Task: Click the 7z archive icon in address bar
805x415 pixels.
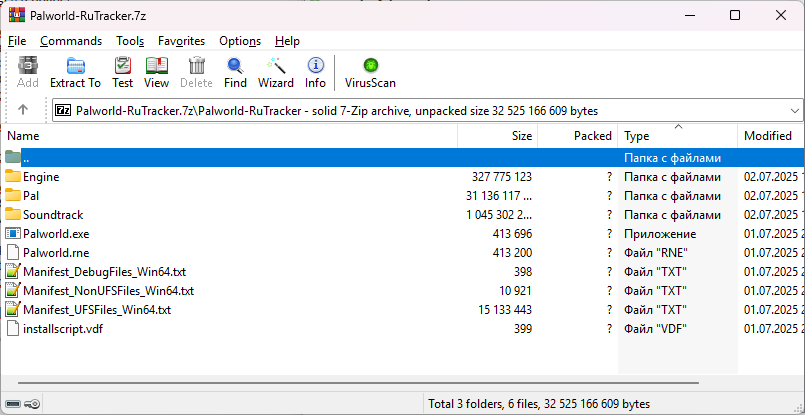Action: click(x=63, y=110)
